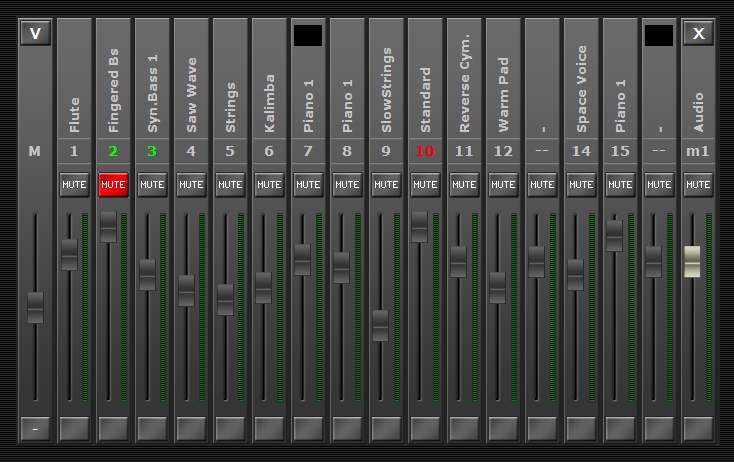
Task: Click the bottom button under Flute channel
Action: point(74,429)
